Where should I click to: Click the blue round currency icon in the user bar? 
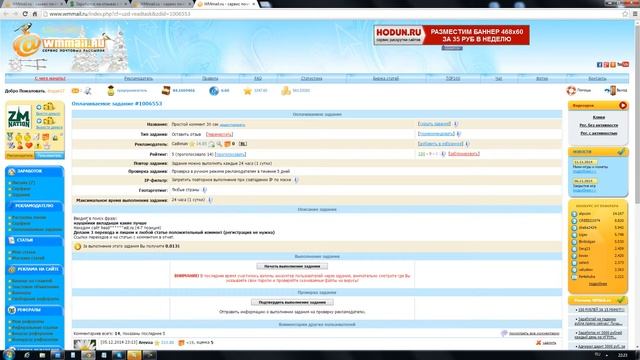(x=214, y=91)
